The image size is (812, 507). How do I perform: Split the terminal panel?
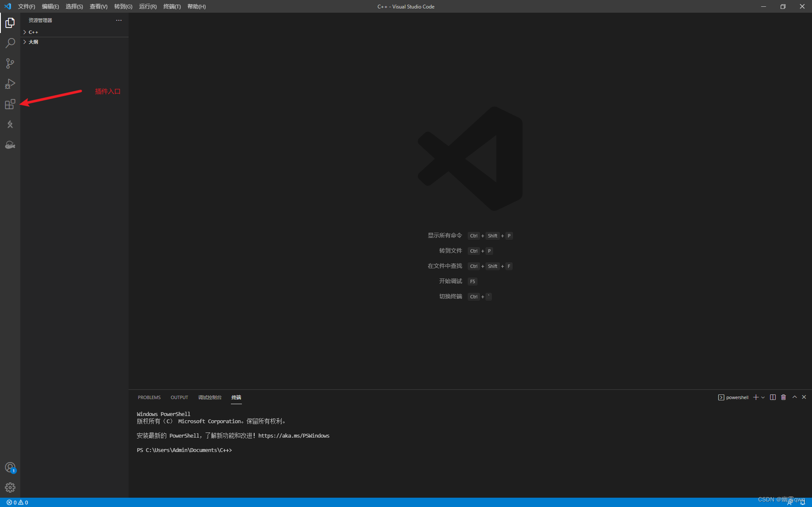(x=773, y=397)
